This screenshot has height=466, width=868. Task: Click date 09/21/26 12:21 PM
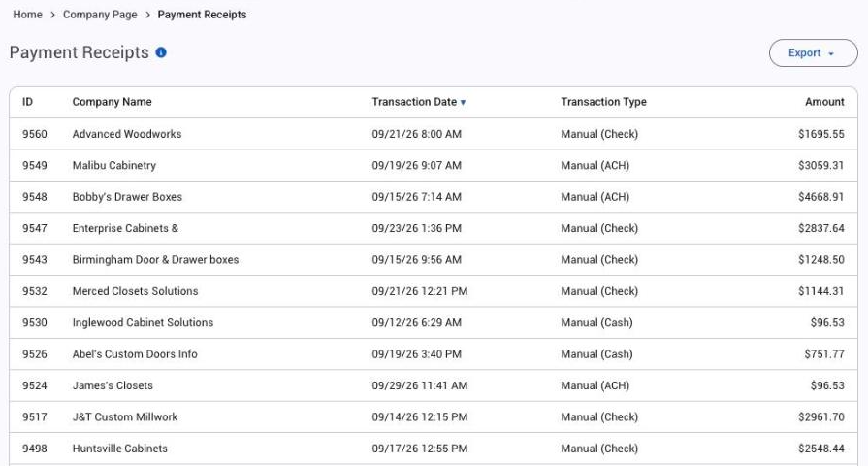click(420, 291)
